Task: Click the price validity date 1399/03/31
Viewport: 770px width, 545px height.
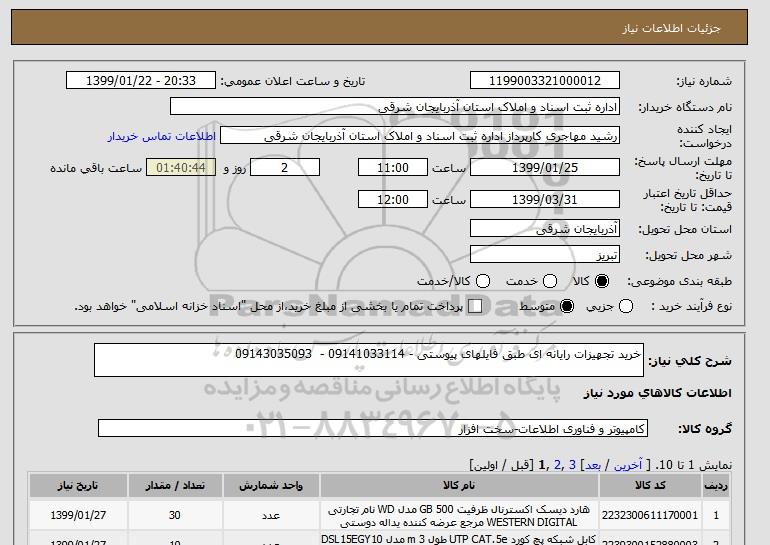Action: click(545, 199)
